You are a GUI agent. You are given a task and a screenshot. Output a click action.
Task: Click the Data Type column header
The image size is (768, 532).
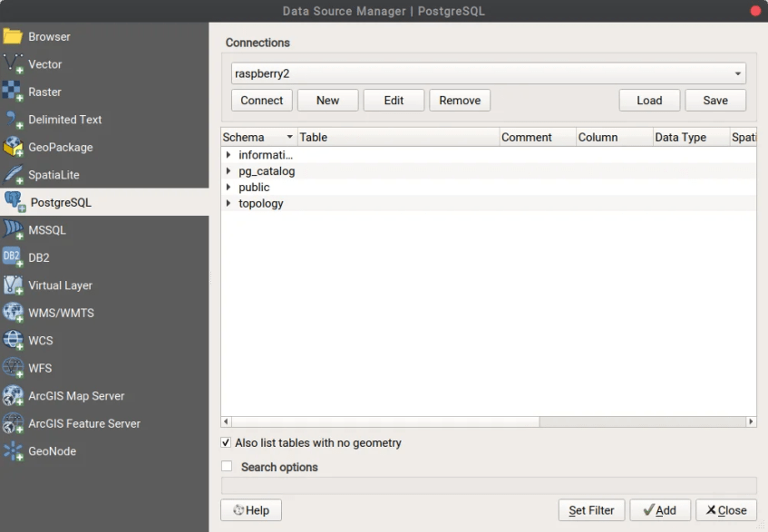point(692,137)
